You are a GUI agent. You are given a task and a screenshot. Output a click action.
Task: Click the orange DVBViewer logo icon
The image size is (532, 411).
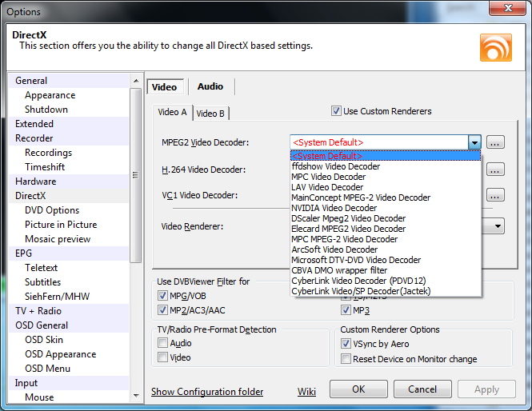[496, 47]
